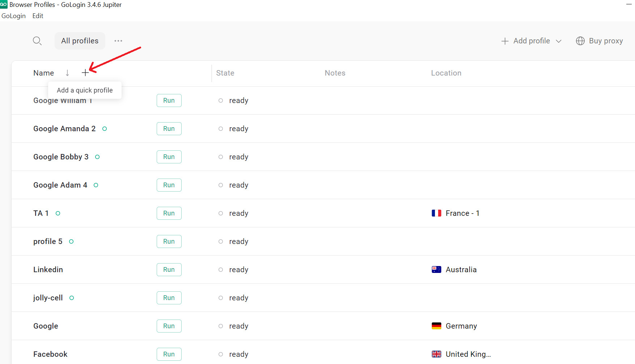The height and width of the screenshot is (364, 635).
Task: Click the France flag icon in TA 1 row
Action: [x=436, y=213]
